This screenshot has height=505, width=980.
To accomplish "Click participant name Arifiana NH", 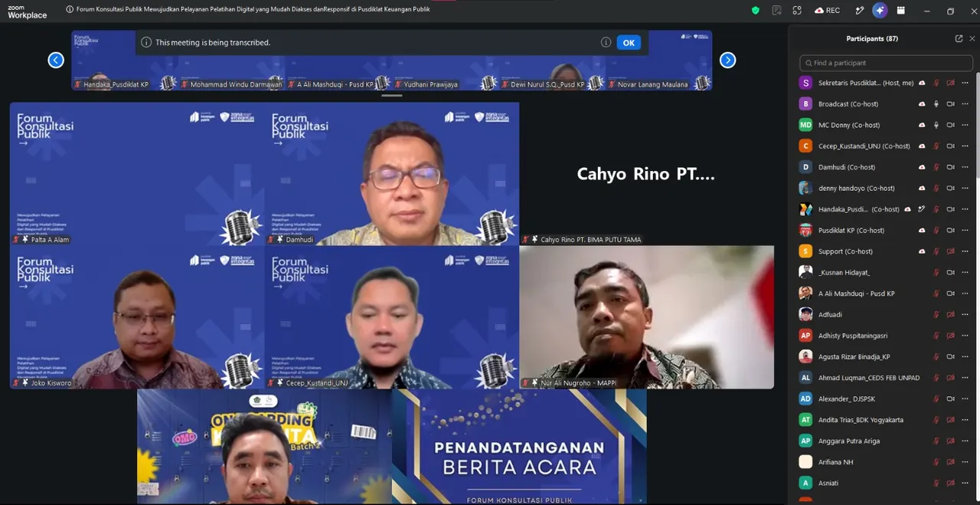I will click(x=835, y=462).
